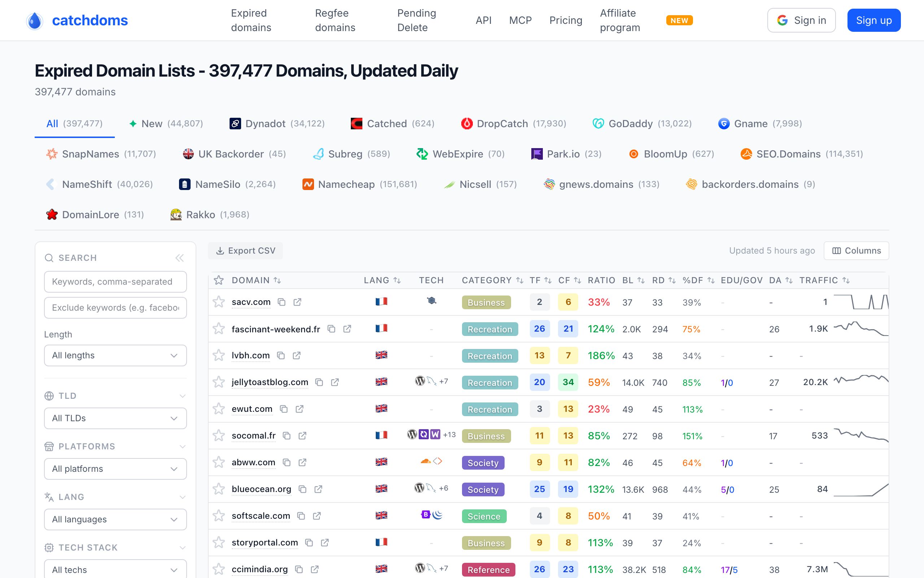
Task: Click the Reference category badge for ccimindia.org
Action: (488, 570)
